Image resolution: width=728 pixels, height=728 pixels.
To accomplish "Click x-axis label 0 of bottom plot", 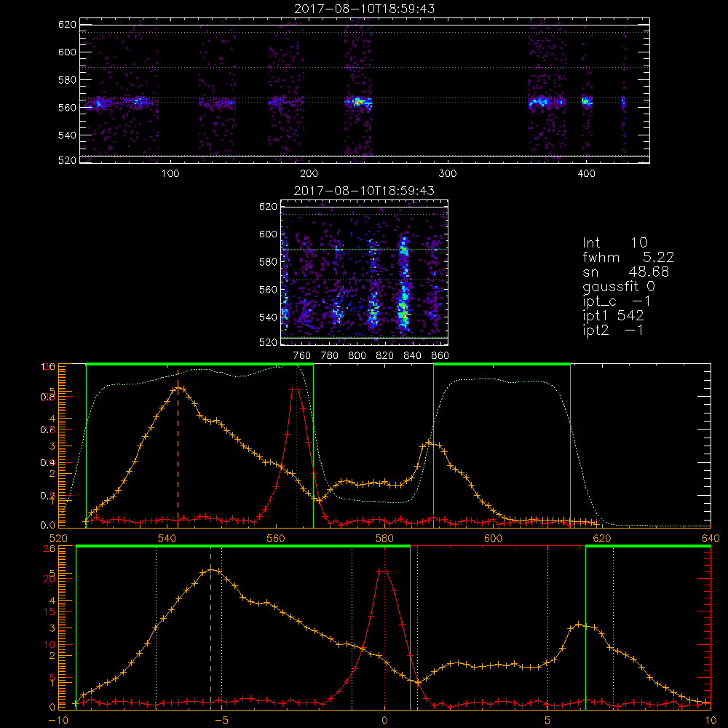I will pyautogui.click(x=384, y=720).
